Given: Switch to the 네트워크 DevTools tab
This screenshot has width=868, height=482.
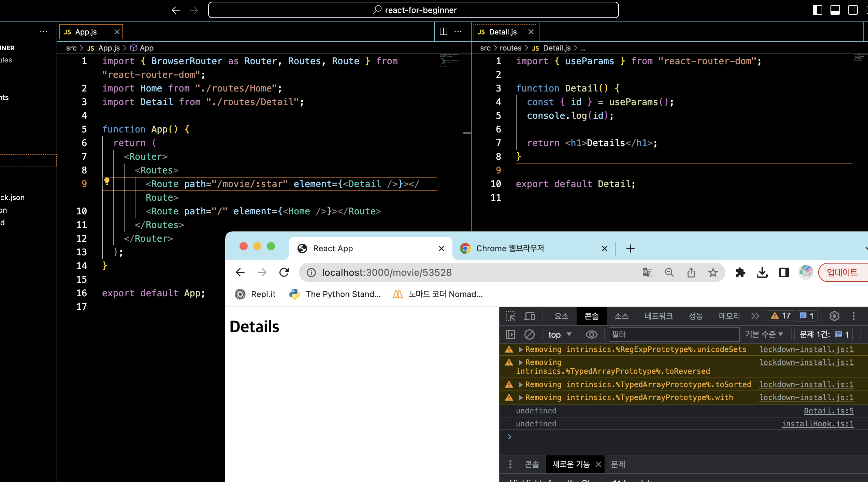Looking at the screenshot, I should [x=658, y=316].
